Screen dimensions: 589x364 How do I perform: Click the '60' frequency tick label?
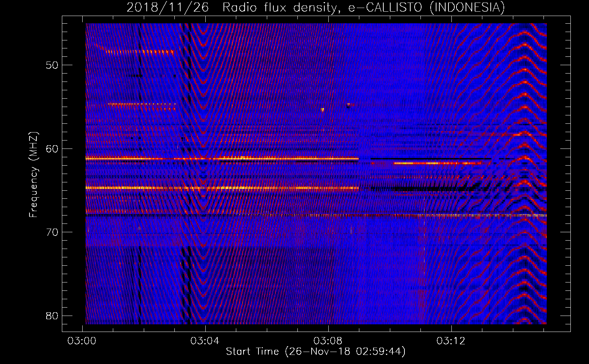tap(52, 149)
